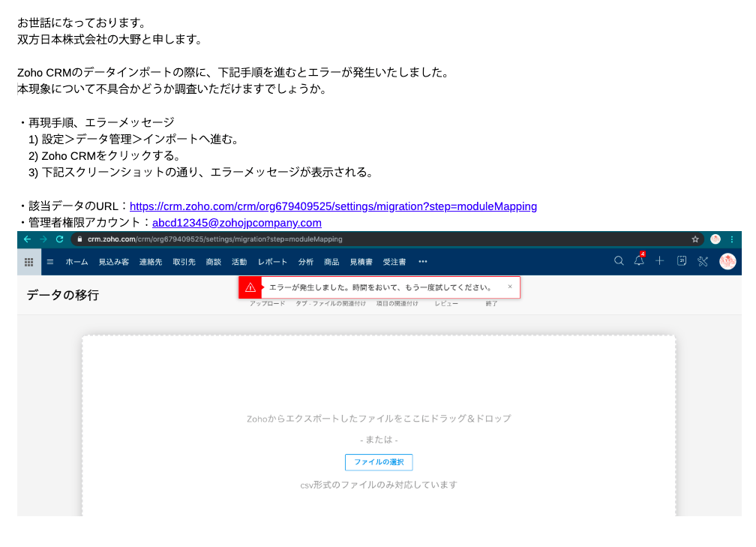Expand more modules with ellipsis
Image resolution: width=756 pixels, height=547 pixels.
coord(423,262)
